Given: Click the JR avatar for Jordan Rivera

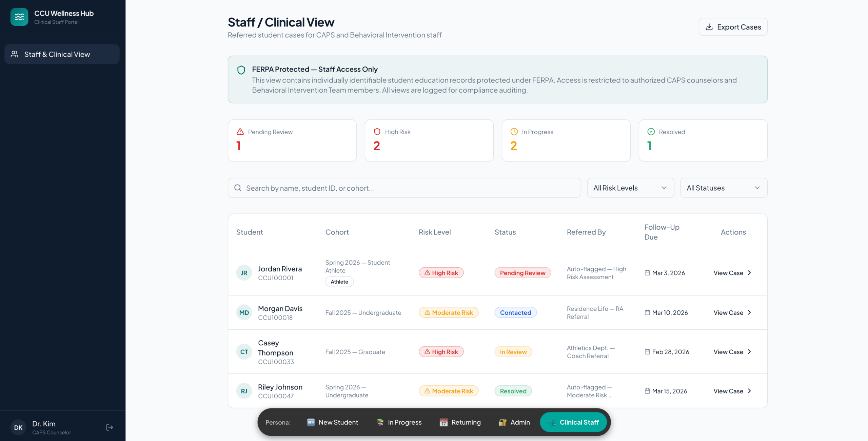Looking at the screenshot, I should (x=244, y=273).
